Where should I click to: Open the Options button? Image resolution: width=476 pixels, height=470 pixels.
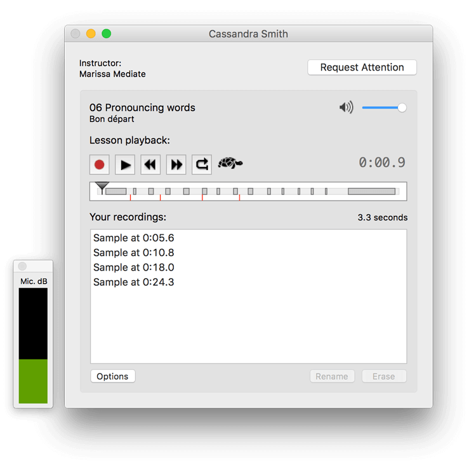point(112,376)
